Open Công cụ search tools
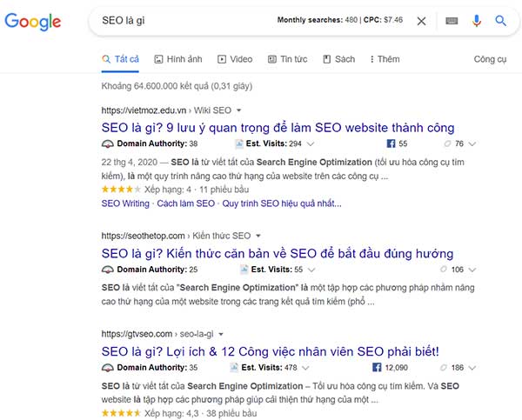Image resolution: width=522 pixels, height=420 pixels. (x=490, y=60)
